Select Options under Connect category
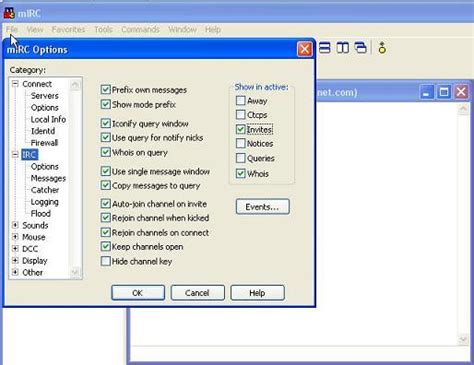474x365 pixels. tap(45, 108)
